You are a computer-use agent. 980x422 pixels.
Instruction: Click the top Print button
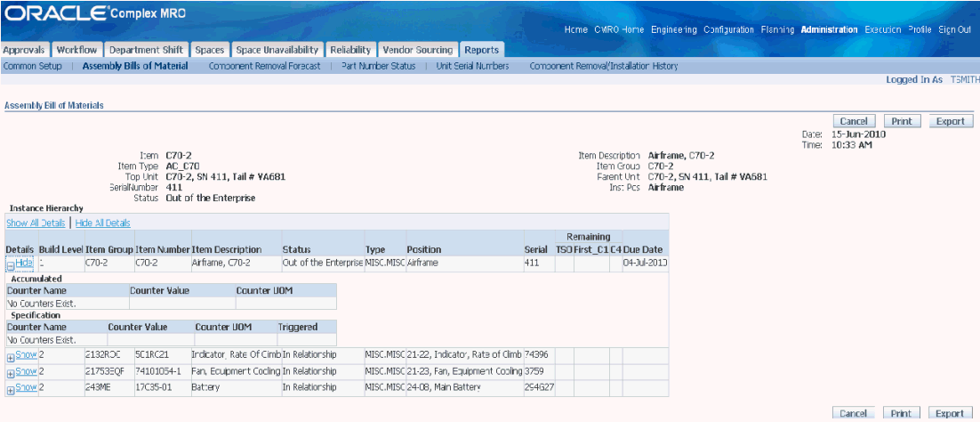(902, 121)
